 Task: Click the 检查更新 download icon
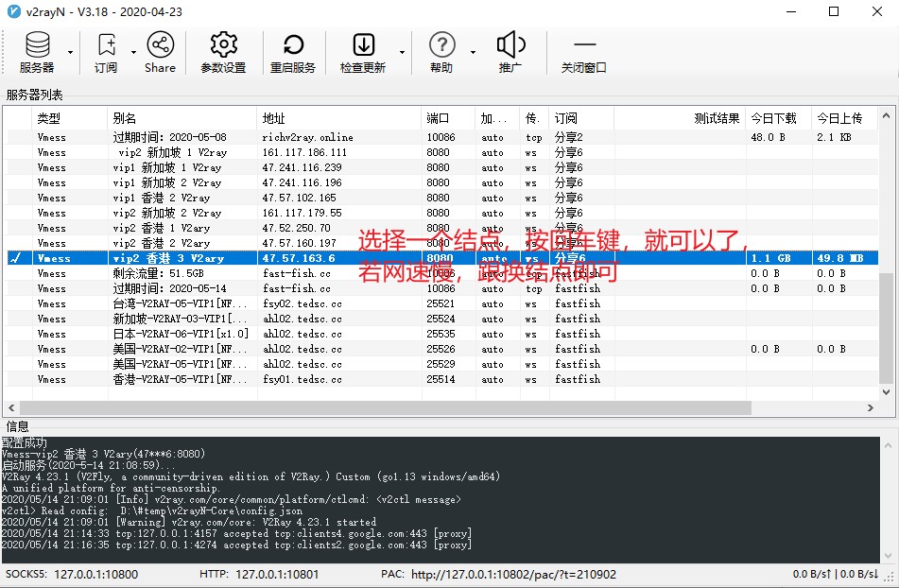click(363, 52)
